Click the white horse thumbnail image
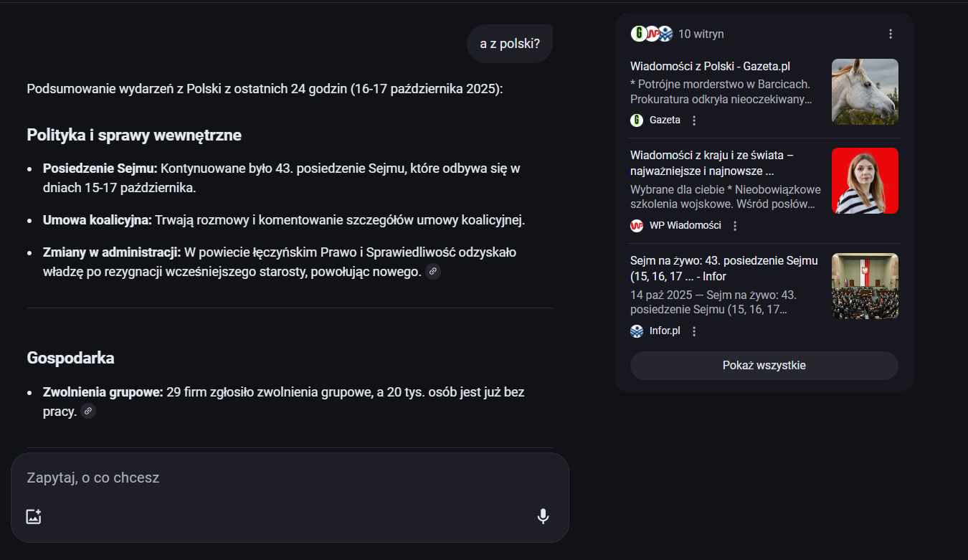Screen dimensions: 968x560 coord(865,92)
